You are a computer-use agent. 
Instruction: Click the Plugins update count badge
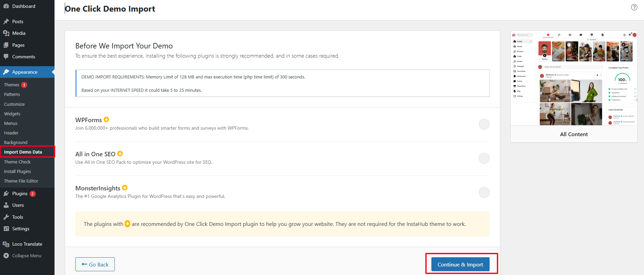(x=33, y=194)
